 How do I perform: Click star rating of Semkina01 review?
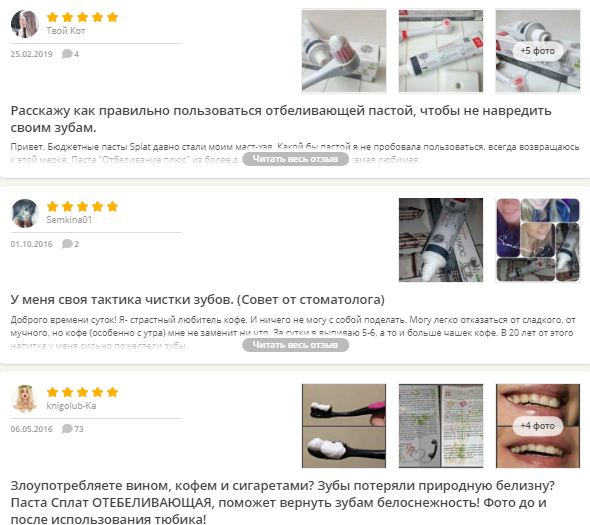(x=82, y=207)
